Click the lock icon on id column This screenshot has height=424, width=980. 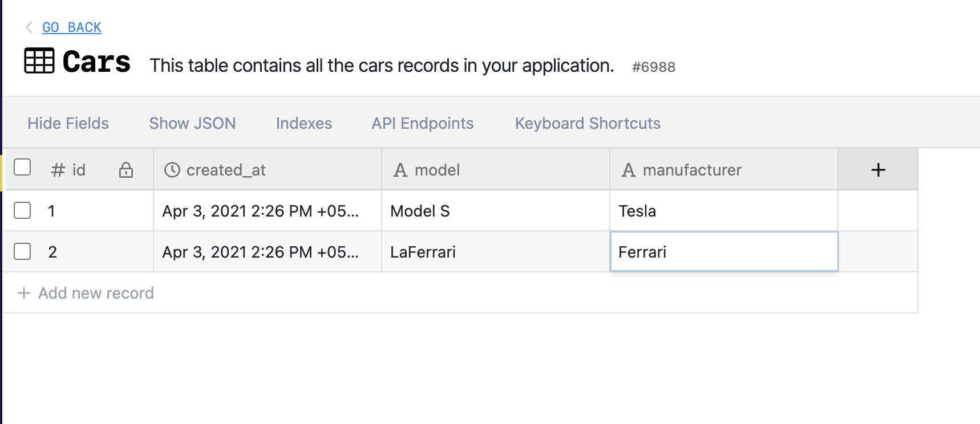click(x=126, y=170)
